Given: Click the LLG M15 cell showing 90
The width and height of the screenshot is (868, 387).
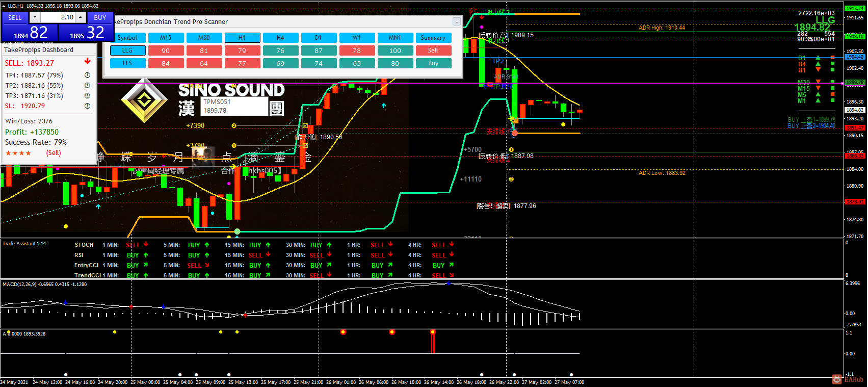Looking at the screenshot, I should tap(166, 50).
